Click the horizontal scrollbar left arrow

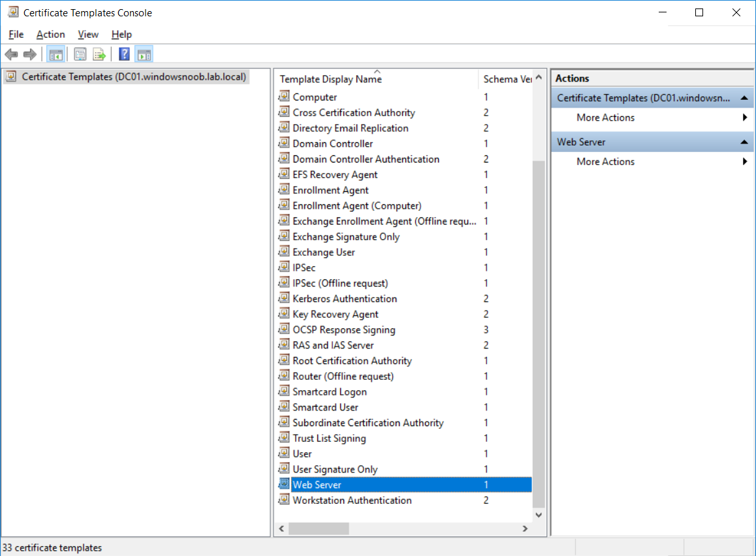click(x=281, y=529)
